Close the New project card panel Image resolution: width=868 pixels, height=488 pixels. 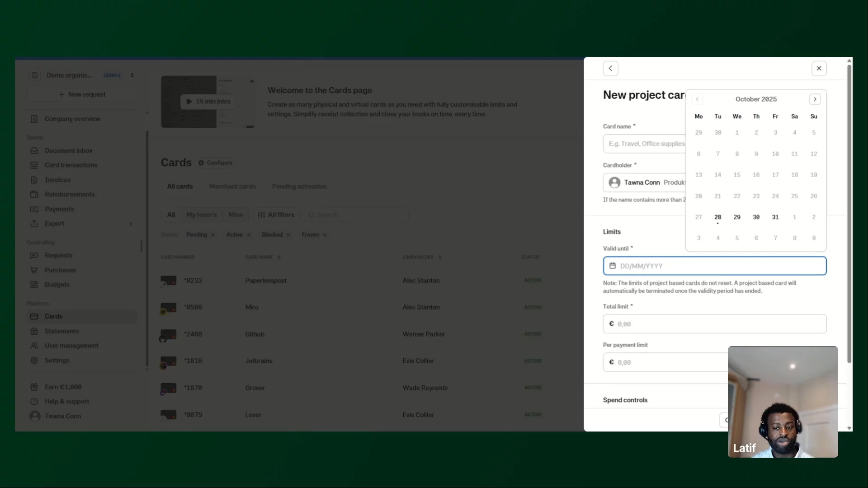[x=819, y=68]
